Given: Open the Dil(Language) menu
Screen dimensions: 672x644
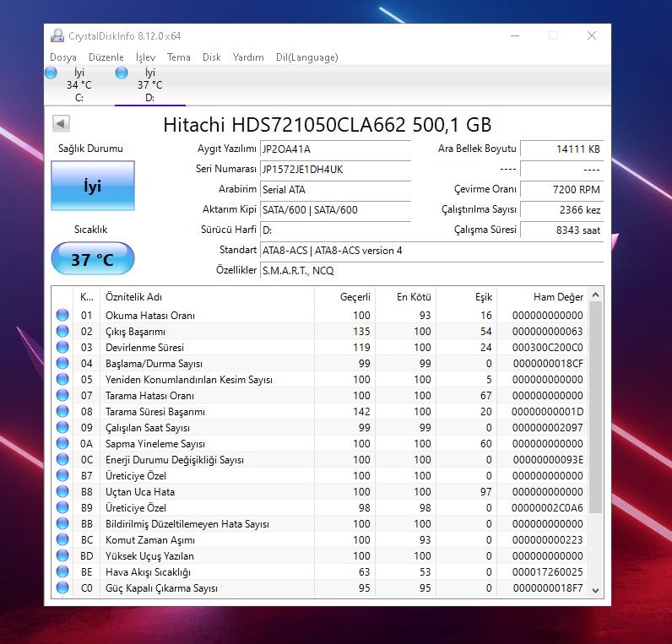Looking at the screenshot, I should [306, 57].
